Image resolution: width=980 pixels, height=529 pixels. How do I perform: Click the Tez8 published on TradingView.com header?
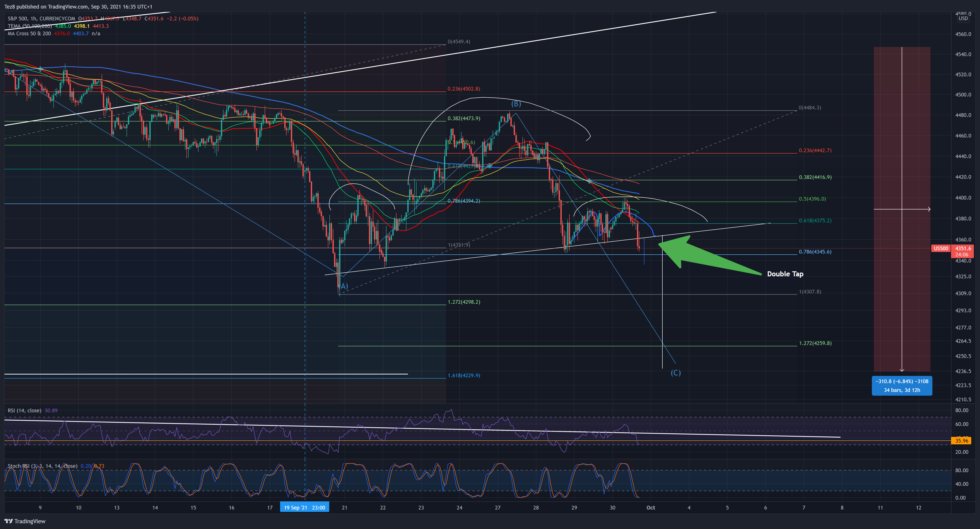tap(78, 6)
